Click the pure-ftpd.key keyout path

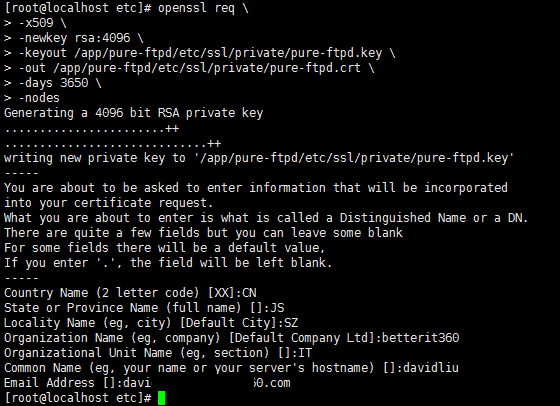[228, 53]
